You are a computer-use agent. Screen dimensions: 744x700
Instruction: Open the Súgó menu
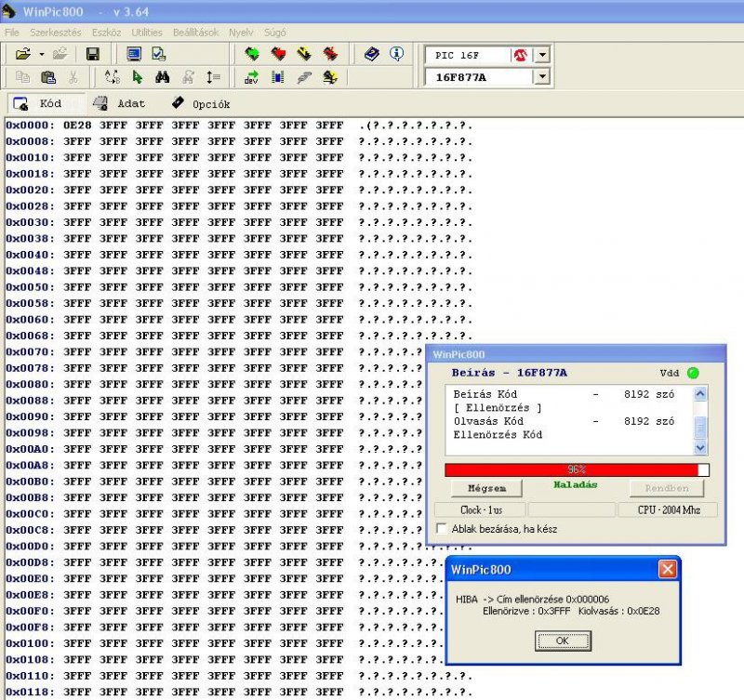[x=274, y=33]
